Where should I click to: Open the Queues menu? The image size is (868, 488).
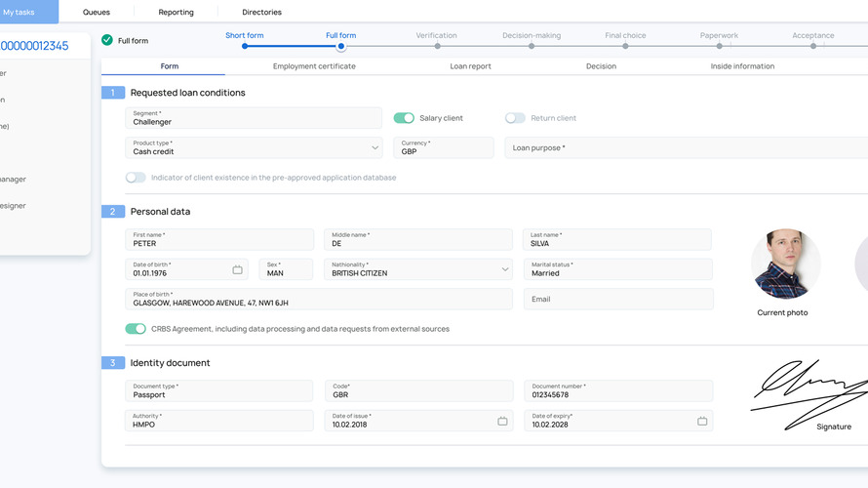97,12
